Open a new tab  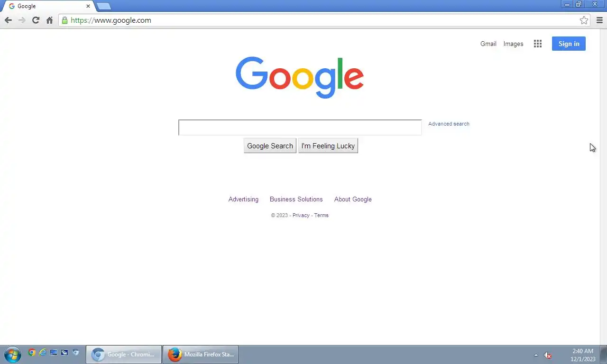point(104,6)
